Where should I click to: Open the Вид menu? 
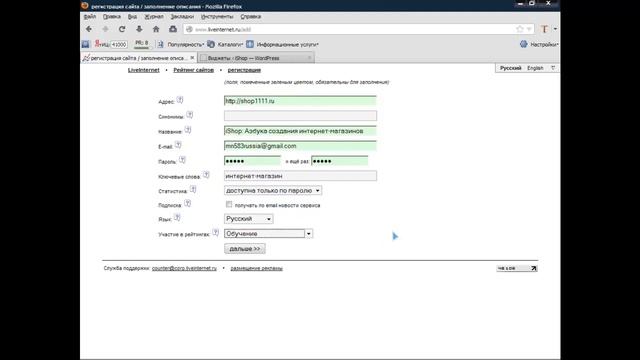[132, 17]
